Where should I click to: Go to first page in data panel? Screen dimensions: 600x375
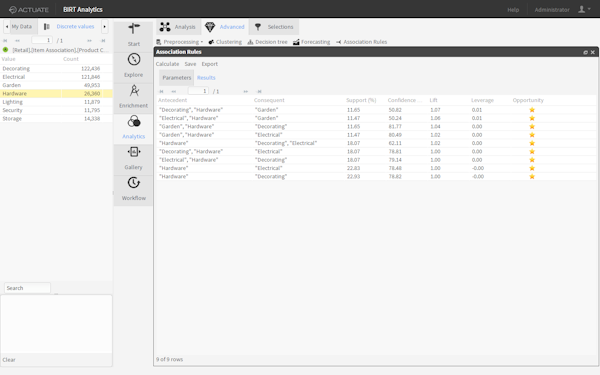tap(5, 41)
